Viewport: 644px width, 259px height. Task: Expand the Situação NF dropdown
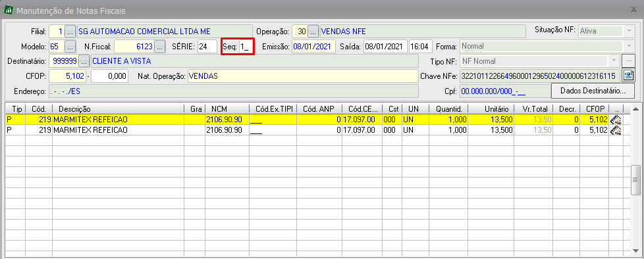[x=629, y=31]
